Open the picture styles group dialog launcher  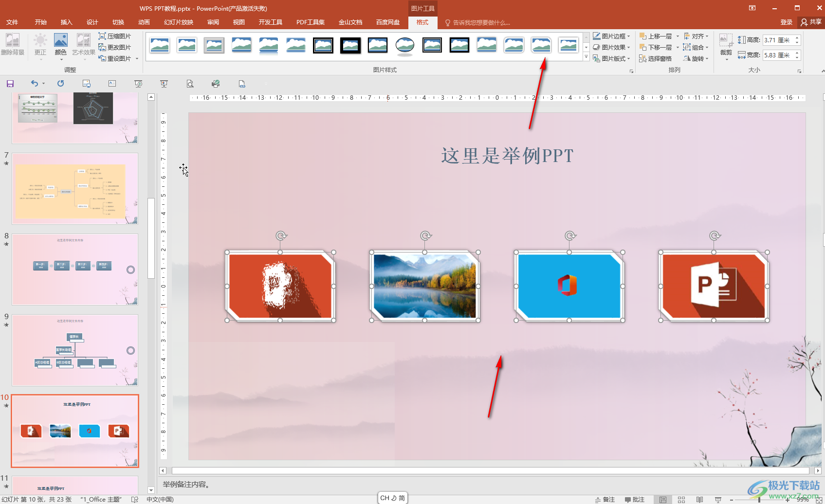click(x=632, y=71)
